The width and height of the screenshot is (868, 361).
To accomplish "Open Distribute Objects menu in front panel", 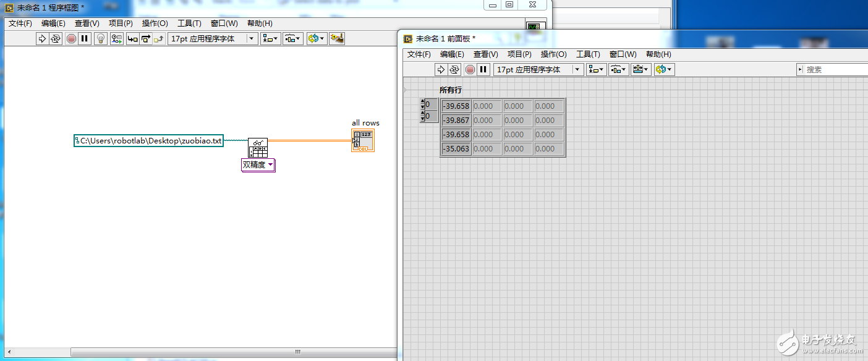I will pyautogui.click(x=618, y=69).
